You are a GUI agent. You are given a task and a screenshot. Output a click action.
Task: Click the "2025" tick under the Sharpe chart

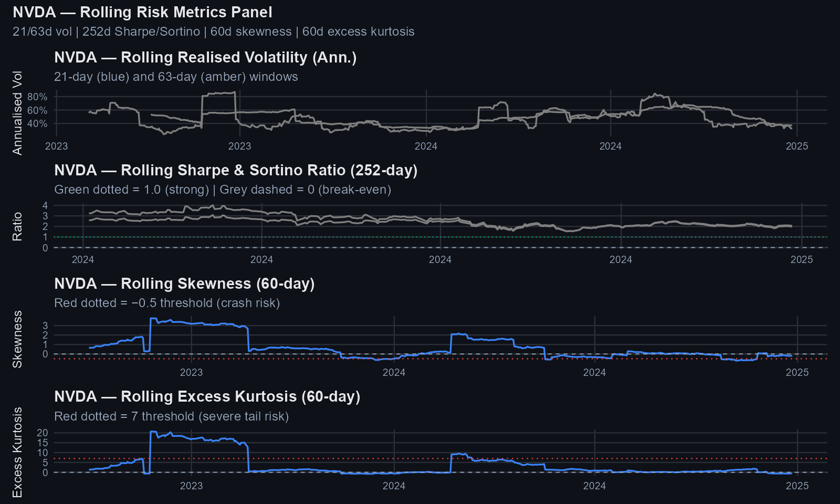(802, 259)
